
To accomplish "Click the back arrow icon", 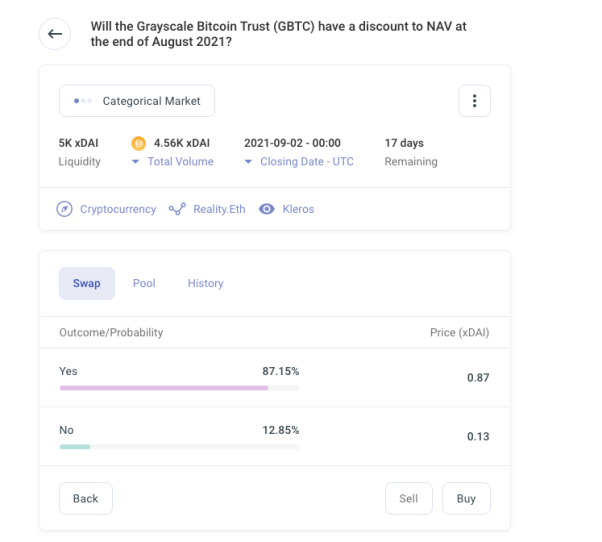I will (55, 34).
